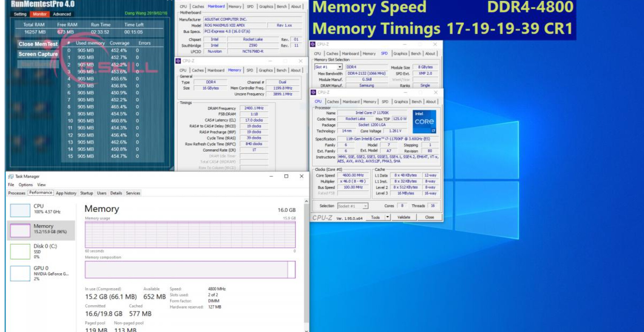Click the Close MemTest button
The width and height of the screenshot is (644, 332).
click(x=38, y=44)
